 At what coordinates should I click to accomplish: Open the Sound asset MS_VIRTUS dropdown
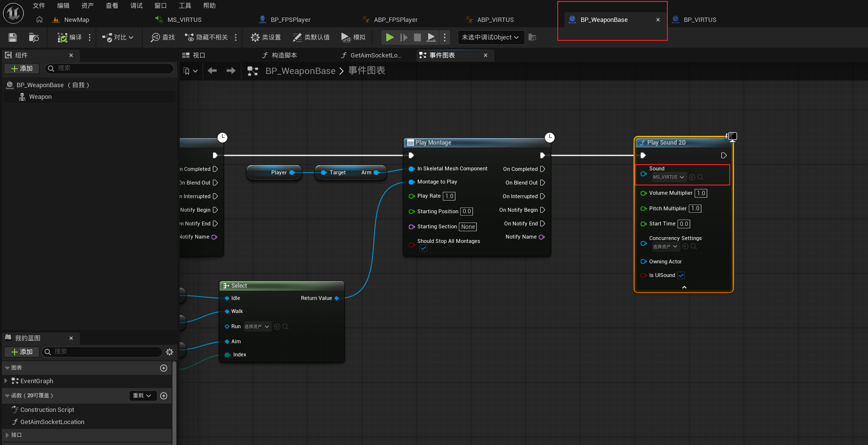pos(669,177)
